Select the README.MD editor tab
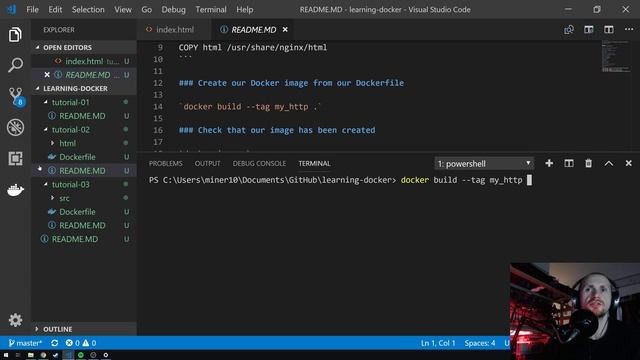 pos(253,29)
